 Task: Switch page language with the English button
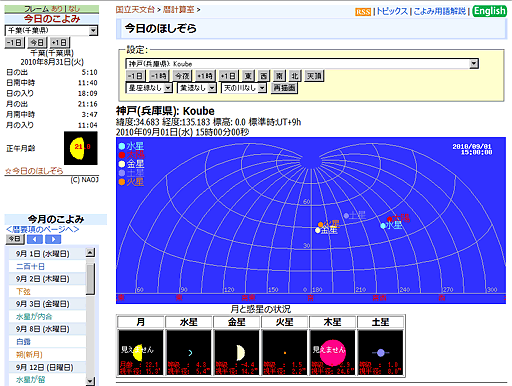[x=490, y=11]
